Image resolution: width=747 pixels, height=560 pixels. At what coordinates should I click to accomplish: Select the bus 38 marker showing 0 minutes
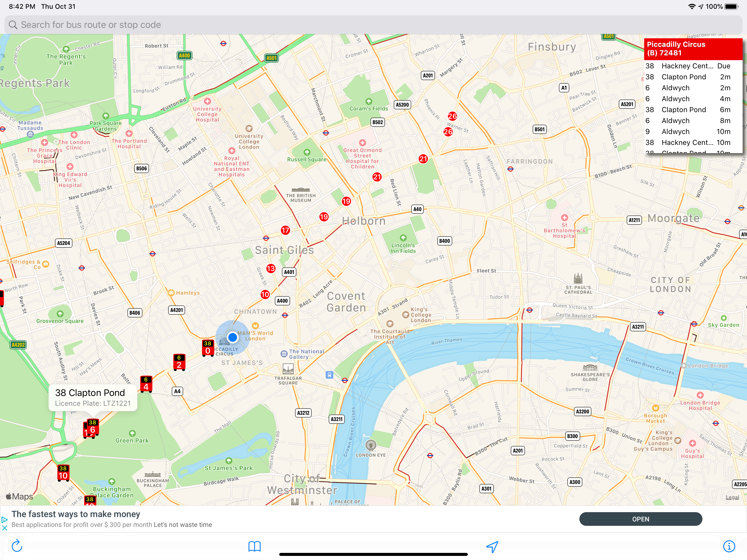208,348
